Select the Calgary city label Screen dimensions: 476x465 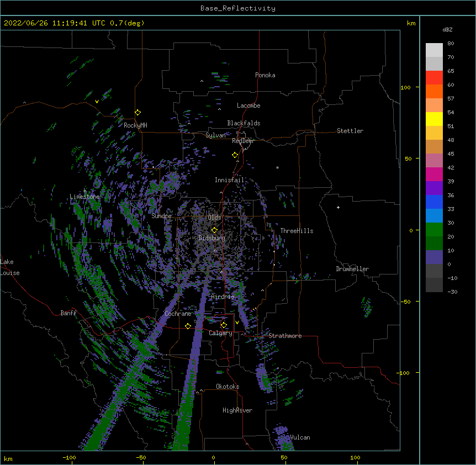pos(220,333)
